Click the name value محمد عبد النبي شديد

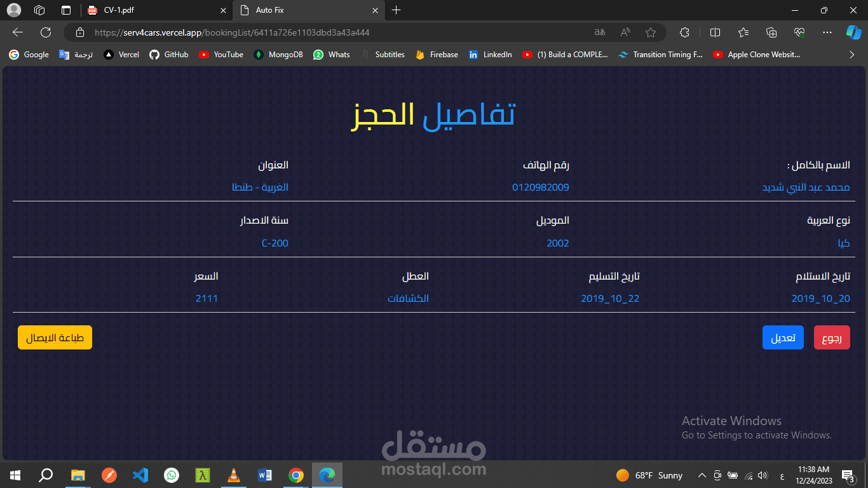coord(806,187)
